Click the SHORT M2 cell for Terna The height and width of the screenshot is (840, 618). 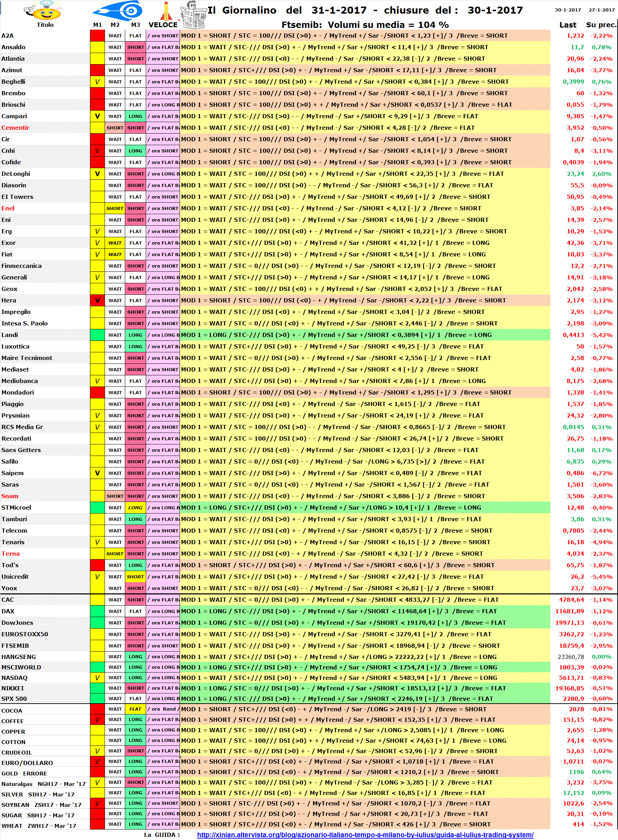[x=115, y=553]
